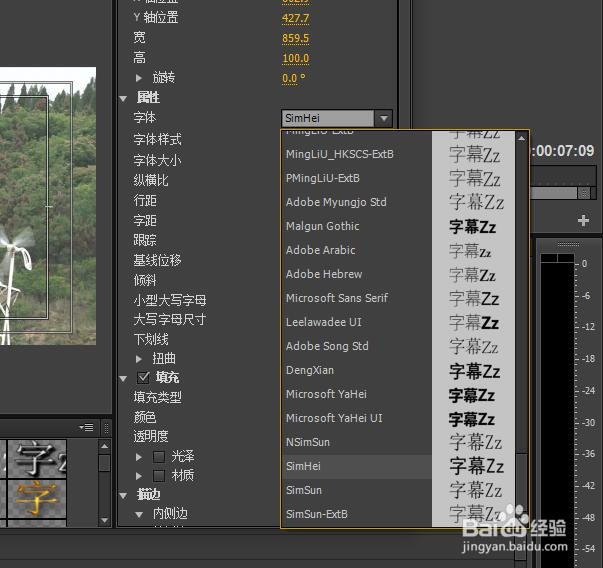Select the gold 字 title style thumbnail
The width and height of the screenshot is (603, 568).
37,498
